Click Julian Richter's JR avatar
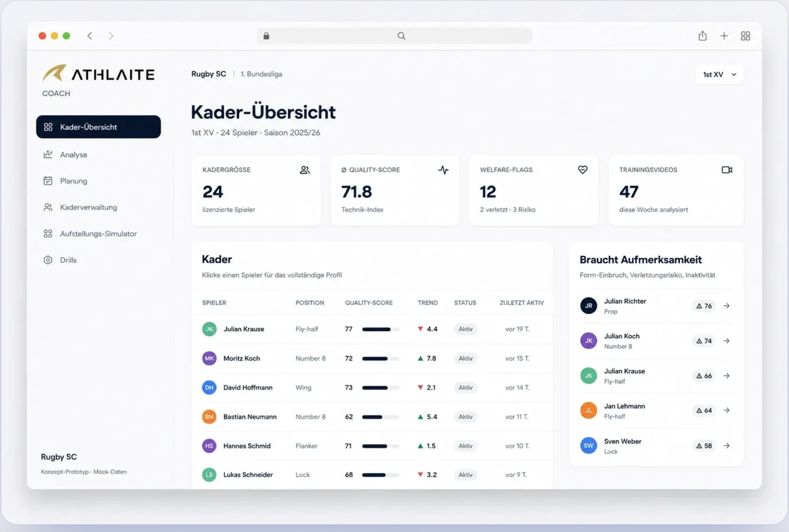The height and width of the screenshot is (532, 789). [589, 306]
